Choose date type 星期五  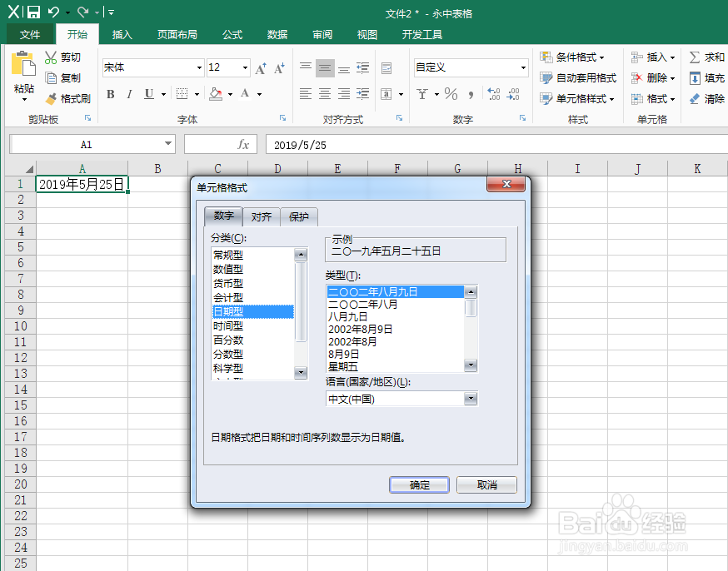(x=395, y=367)
